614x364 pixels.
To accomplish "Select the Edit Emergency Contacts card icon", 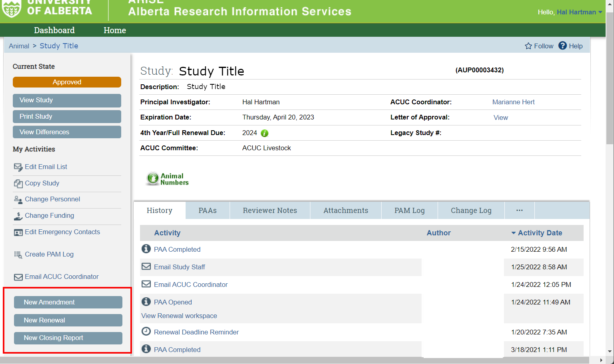I will click(18, 232).
